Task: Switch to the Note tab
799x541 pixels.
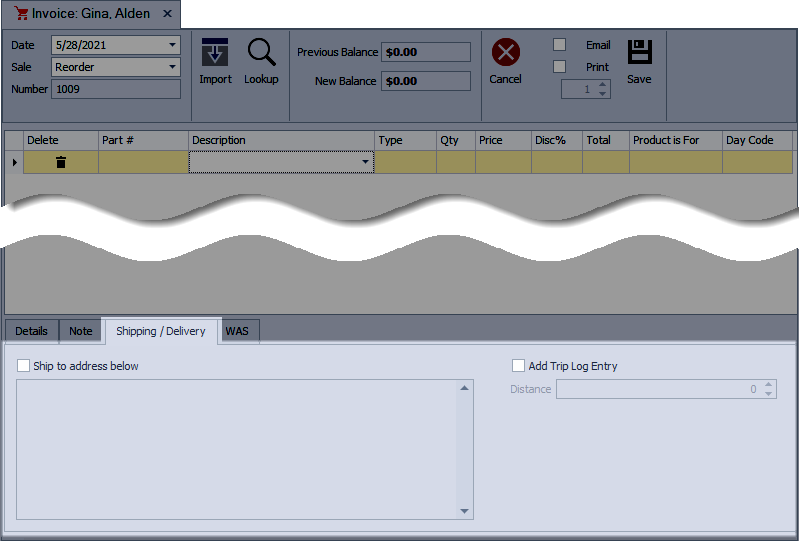Action: coord(81,331)
